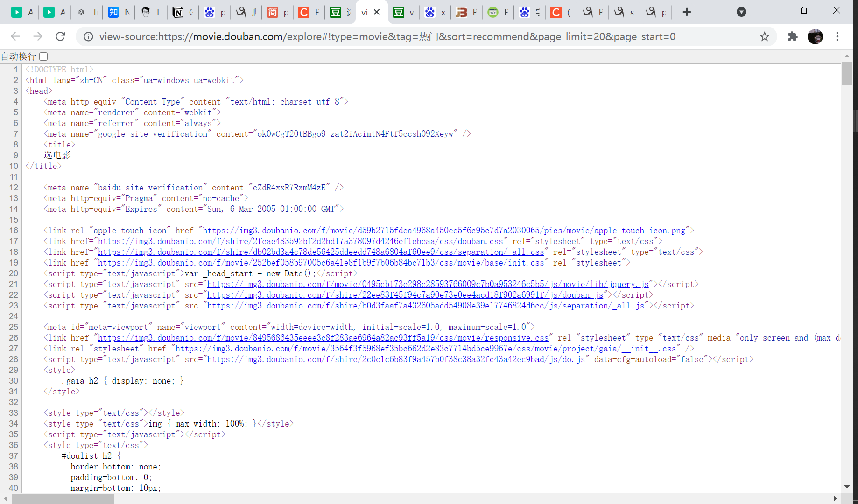Switch to the tab with the brown B icon
This screenshot has width=858, height=504.
tap(467, 12)
